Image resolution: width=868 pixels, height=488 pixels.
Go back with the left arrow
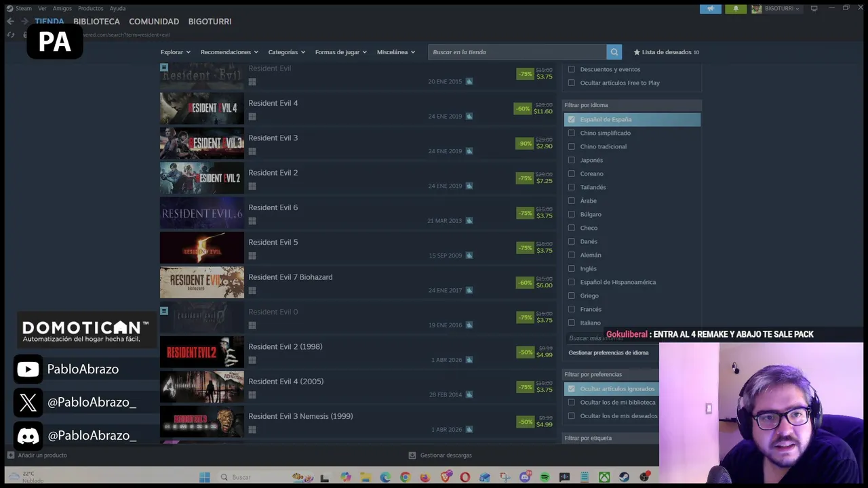pyautogui.click(x=10, y=22)
